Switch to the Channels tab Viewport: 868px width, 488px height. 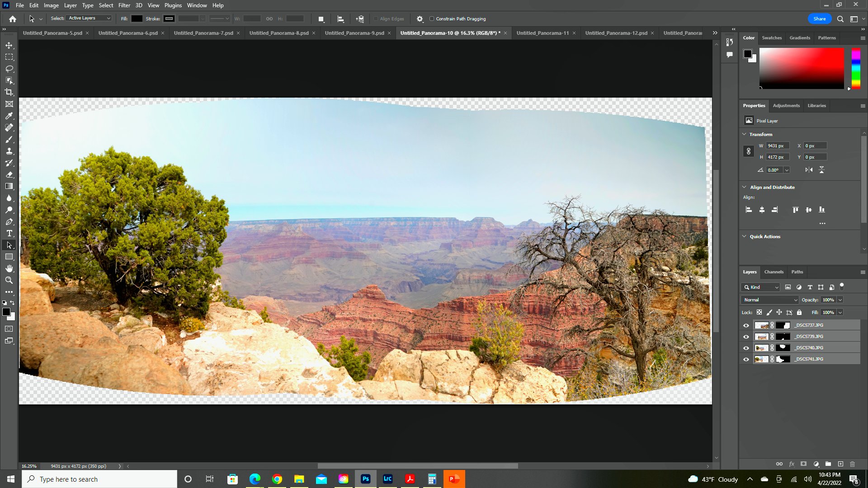click(x=774, y=272)
